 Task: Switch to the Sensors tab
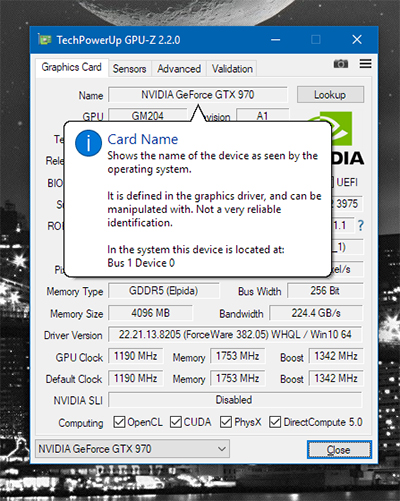tap(129, 69)
